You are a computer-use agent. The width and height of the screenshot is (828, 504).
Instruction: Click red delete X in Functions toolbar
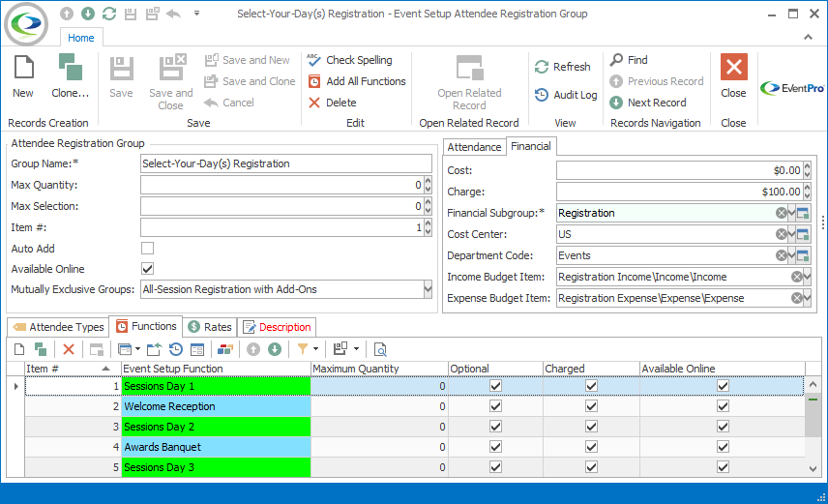69,349
